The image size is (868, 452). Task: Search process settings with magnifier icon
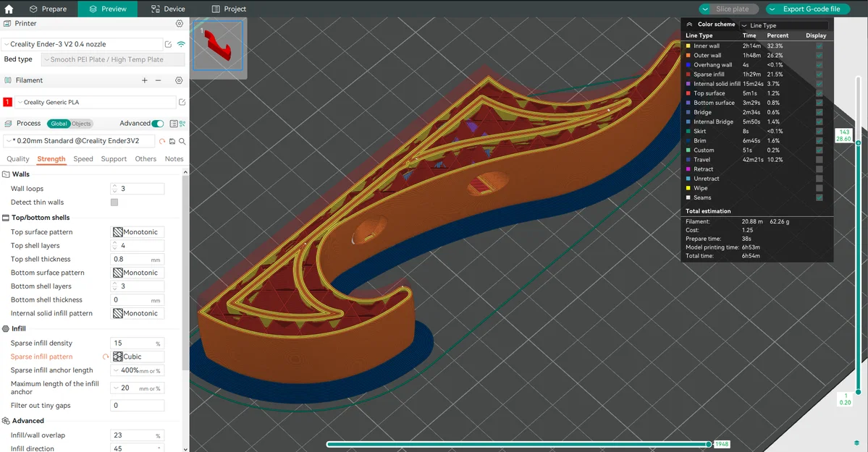pyautogui.click(x=182, y=142)
